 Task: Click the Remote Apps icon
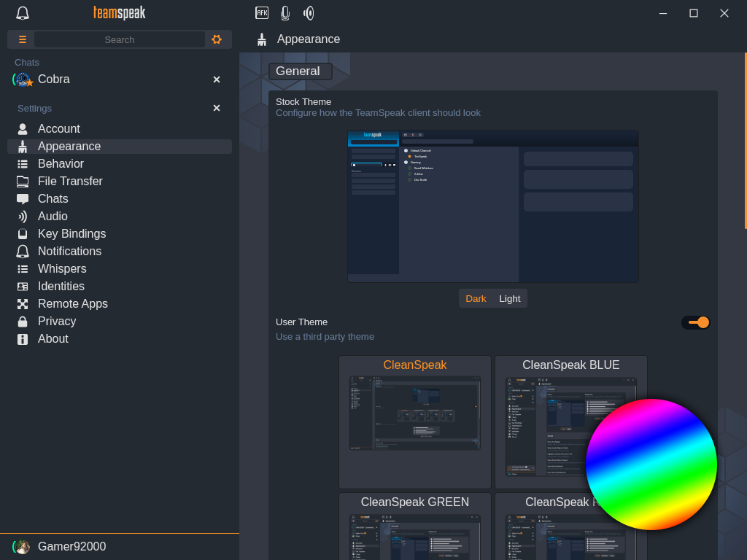pos(23,304)
